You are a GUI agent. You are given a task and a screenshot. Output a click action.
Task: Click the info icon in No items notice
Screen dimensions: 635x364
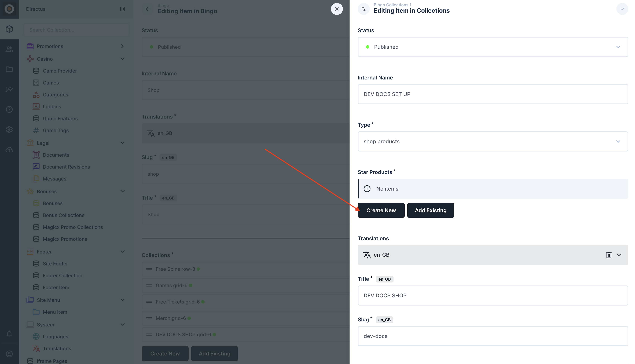point(367,189)
